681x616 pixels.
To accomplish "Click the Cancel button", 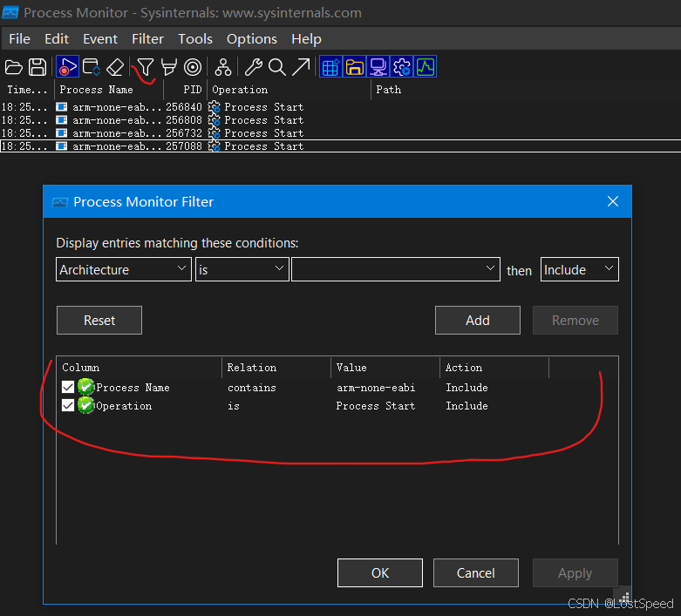I will click(x=475, y=573).
